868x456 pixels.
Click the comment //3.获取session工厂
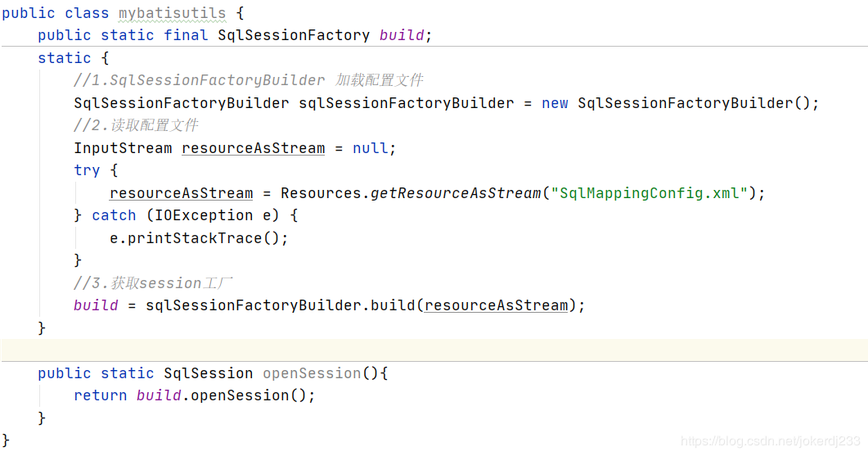click(153, 283)
